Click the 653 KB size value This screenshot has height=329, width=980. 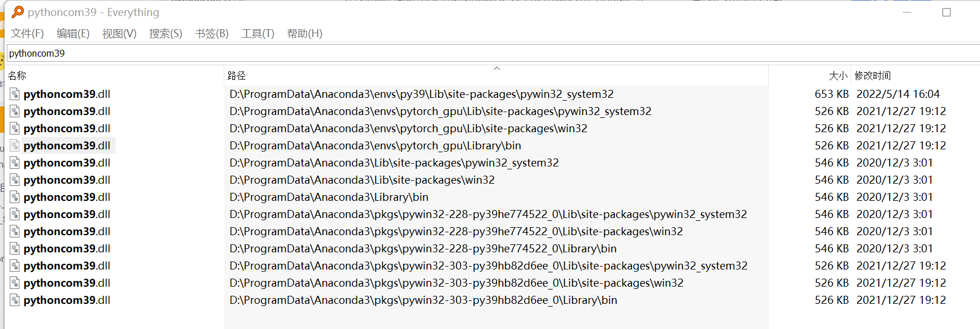coord(832,94)
